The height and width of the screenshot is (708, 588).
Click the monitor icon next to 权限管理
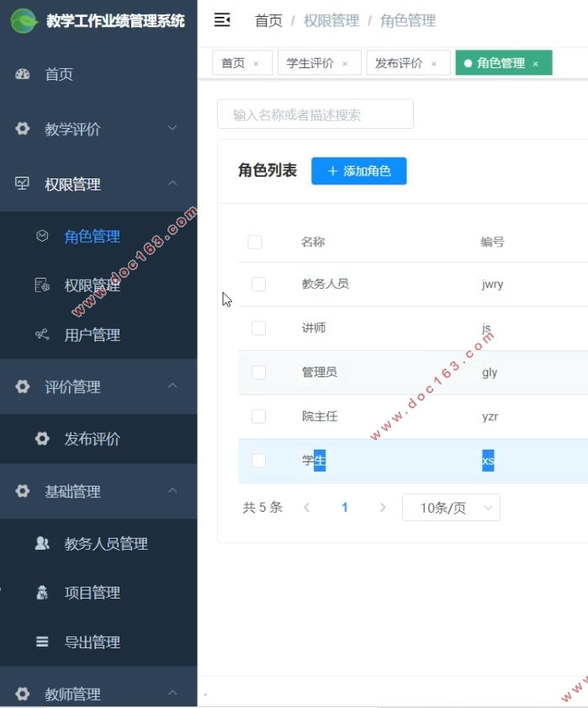(22, 184)
